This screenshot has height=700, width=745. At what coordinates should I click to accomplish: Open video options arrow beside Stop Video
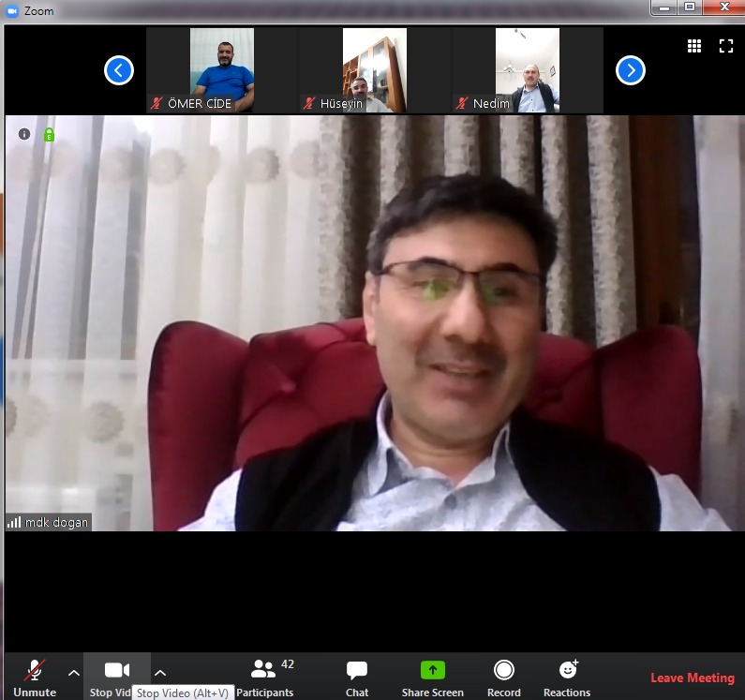(x=160, y=673)
